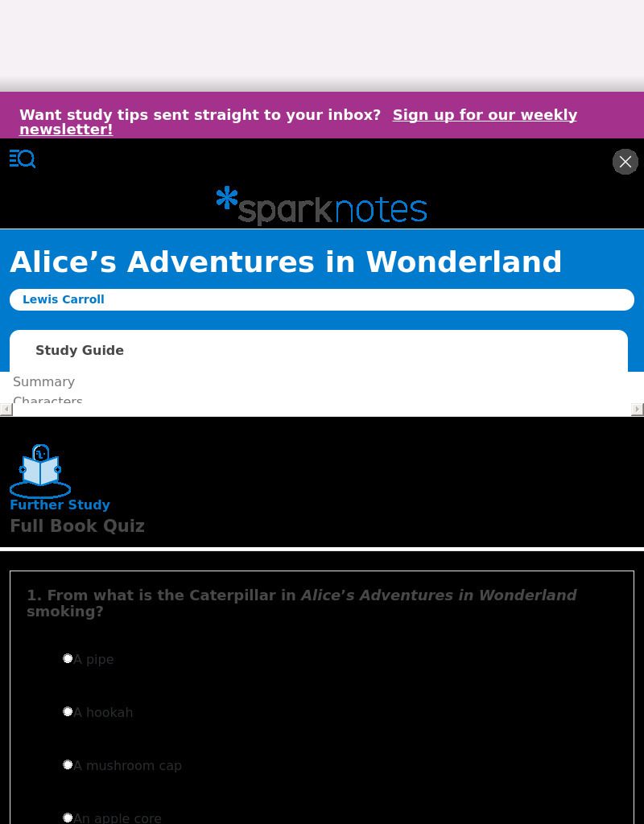Click the SparkNotes logo
This screenshot has width=644, height=824.
point(322,207)
